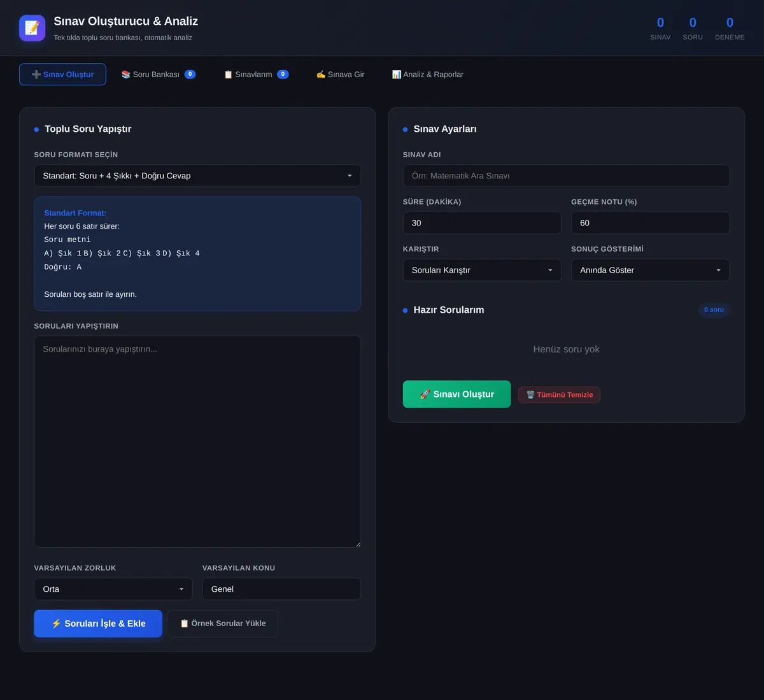Focus the Sınav Adı input field

pyautogui.click(x=566, y=176)
